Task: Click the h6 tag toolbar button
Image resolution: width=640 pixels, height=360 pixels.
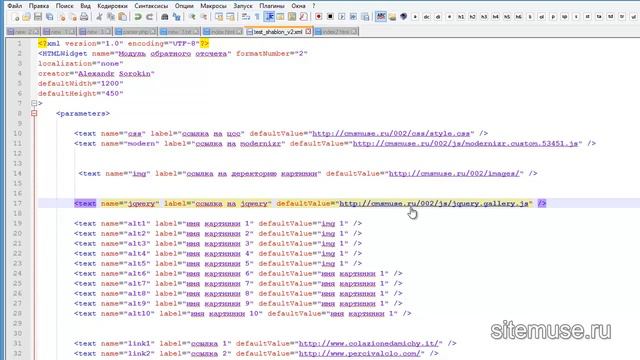Action: click(518, 17)
